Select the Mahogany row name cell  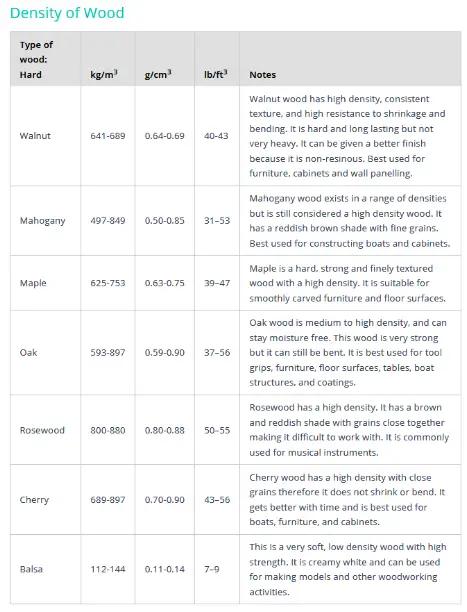pos(45,221)
